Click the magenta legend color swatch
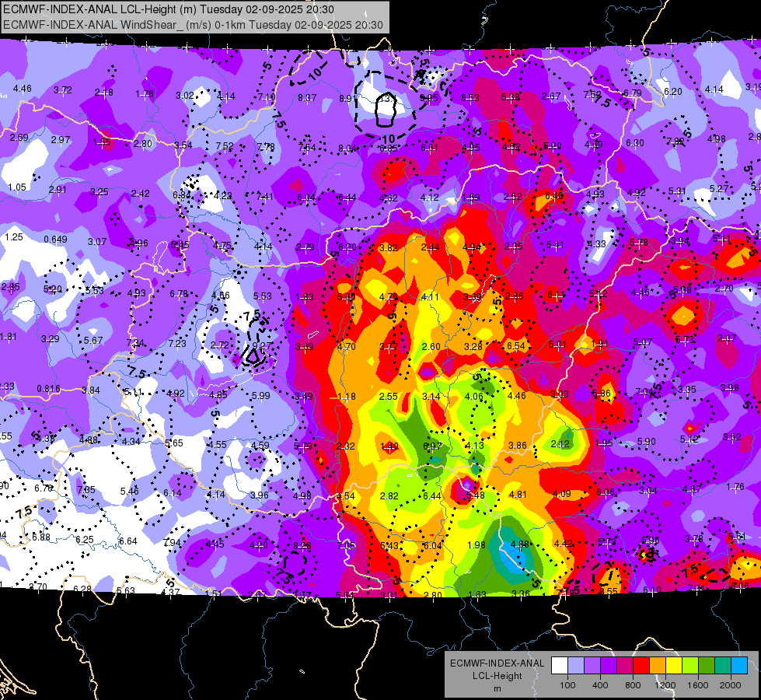The image size is (761, 700). click(625, 666)
